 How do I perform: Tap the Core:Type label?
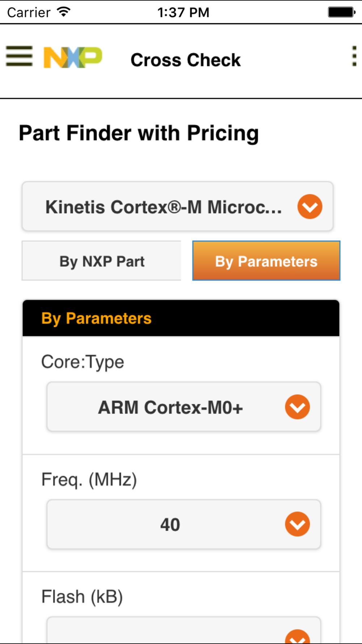83,362
